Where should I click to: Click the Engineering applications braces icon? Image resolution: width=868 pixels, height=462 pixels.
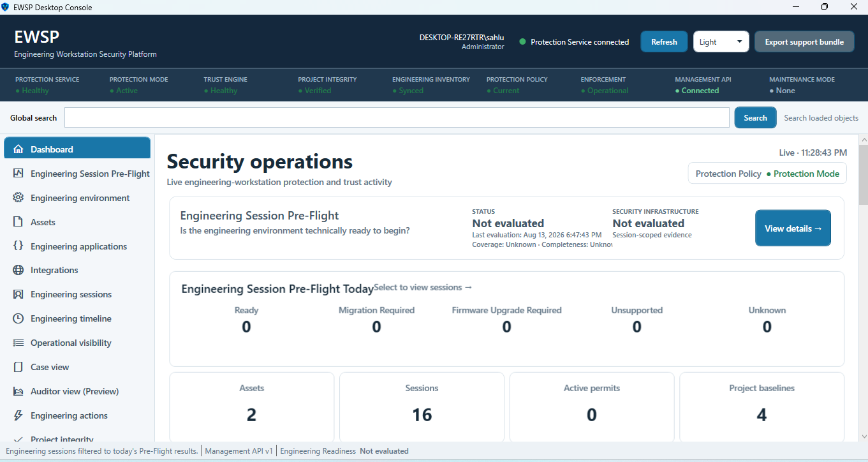(18, 246)
